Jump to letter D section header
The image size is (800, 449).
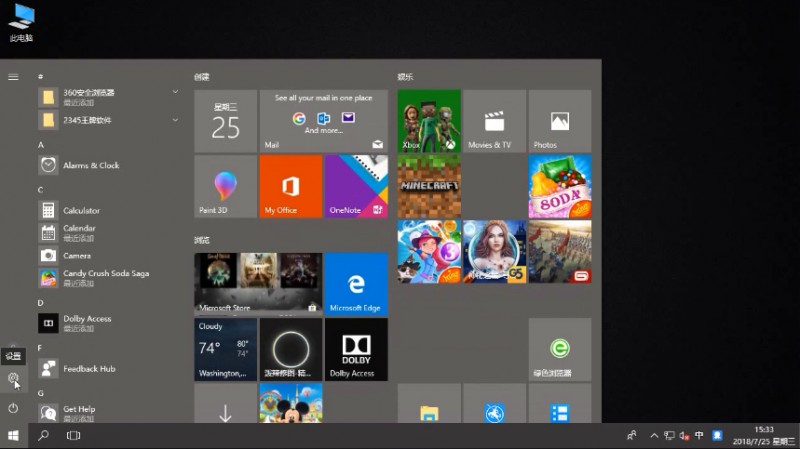pyautogui.click(x=40, y=303)
